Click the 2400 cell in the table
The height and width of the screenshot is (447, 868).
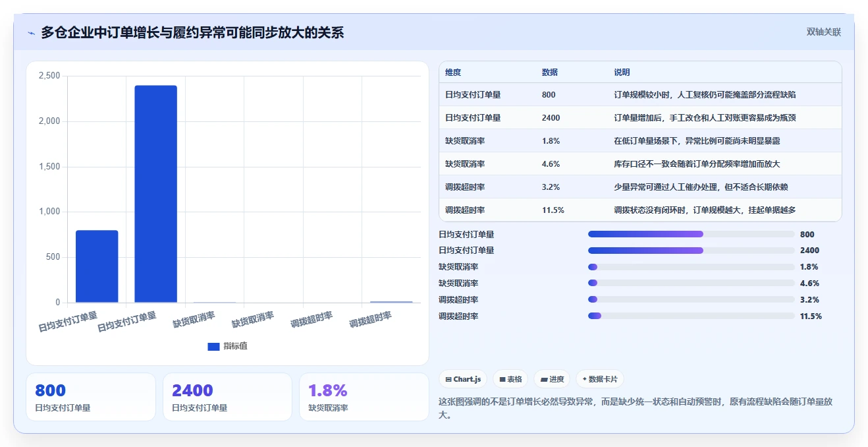point(551,118)
